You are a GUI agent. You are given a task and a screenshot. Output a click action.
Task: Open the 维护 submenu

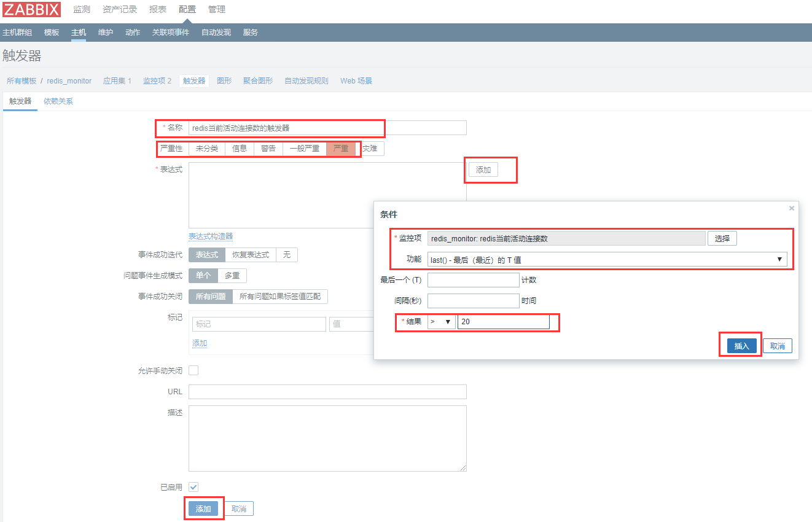106,33
